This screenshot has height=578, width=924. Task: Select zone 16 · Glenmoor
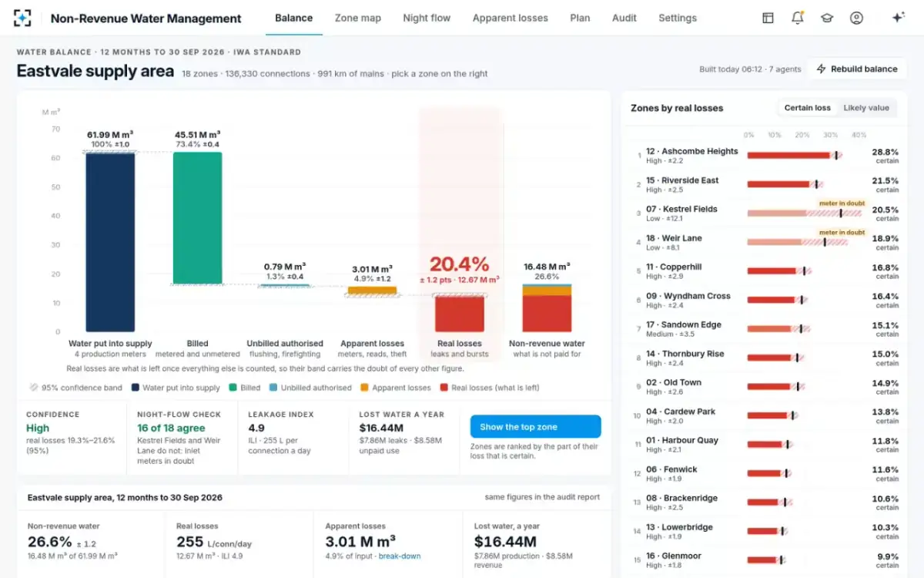[x=765, y=560]
